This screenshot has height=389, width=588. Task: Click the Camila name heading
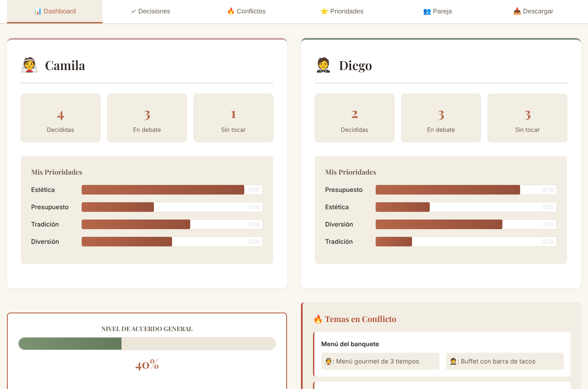pyautogui.click(x=65, y=66)
